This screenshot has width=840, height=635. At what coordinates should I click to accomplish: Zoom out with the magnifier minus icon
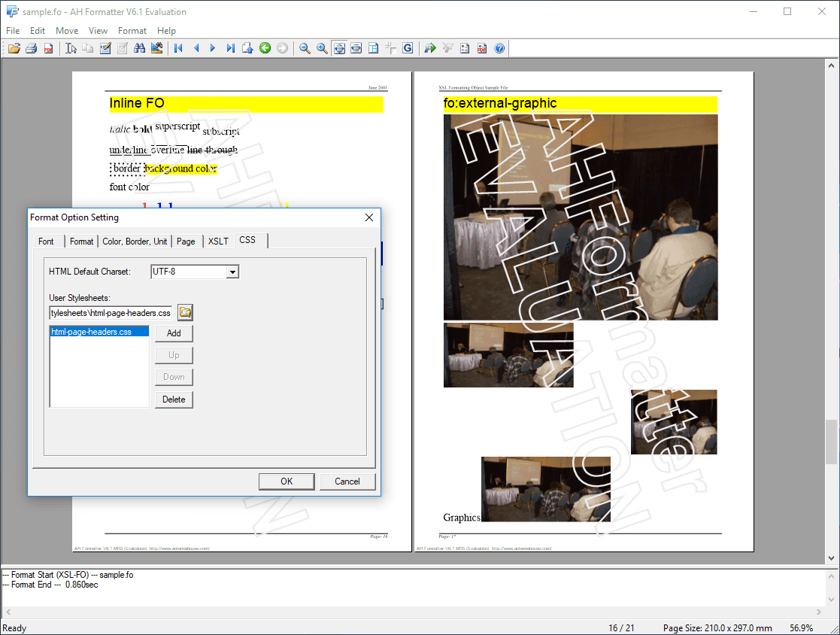point(305,48)
